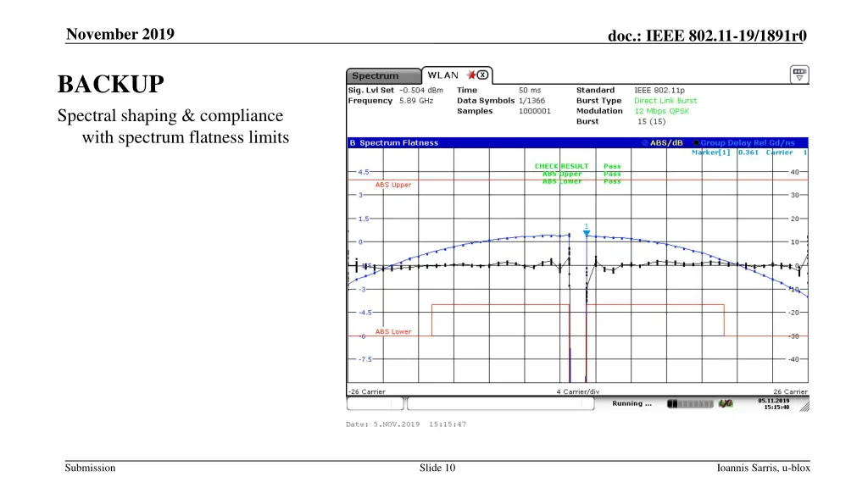
Task: Click the LXI status icon
Action: 726,403
